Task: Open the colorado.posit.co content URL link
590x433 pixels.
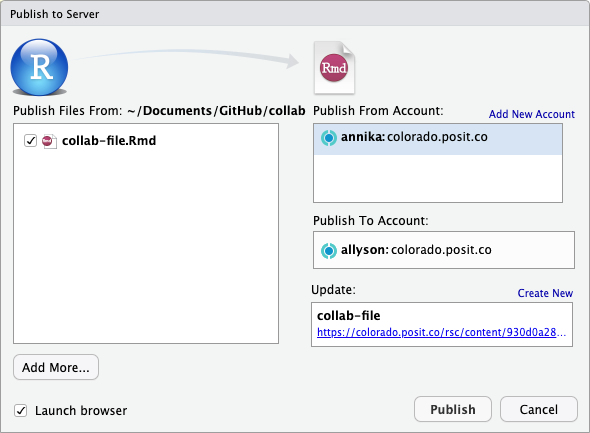Action: [x=441, y=332]
